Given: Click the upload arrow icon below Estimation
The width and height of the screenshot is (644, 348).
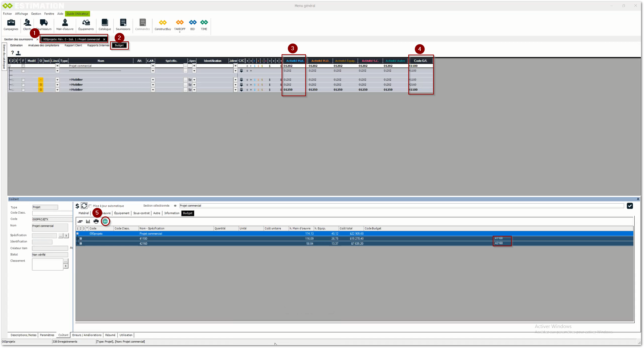Looking at the screenshot, I should coord(18,53).
